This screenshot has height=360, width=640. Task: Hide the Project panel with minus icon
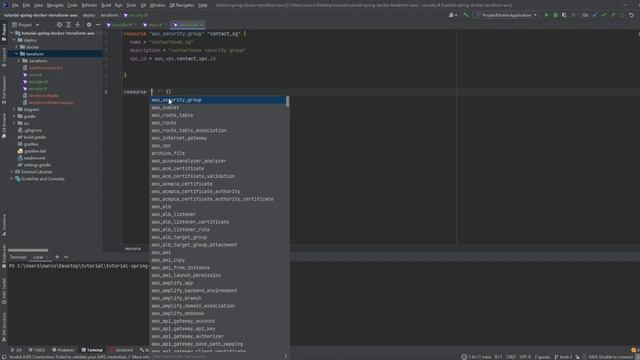coord(98,25)
